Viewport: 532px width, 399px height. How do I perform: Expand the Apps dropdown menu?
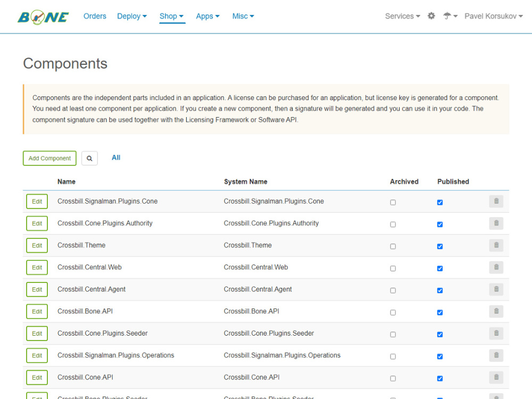(x=208, y=16)
